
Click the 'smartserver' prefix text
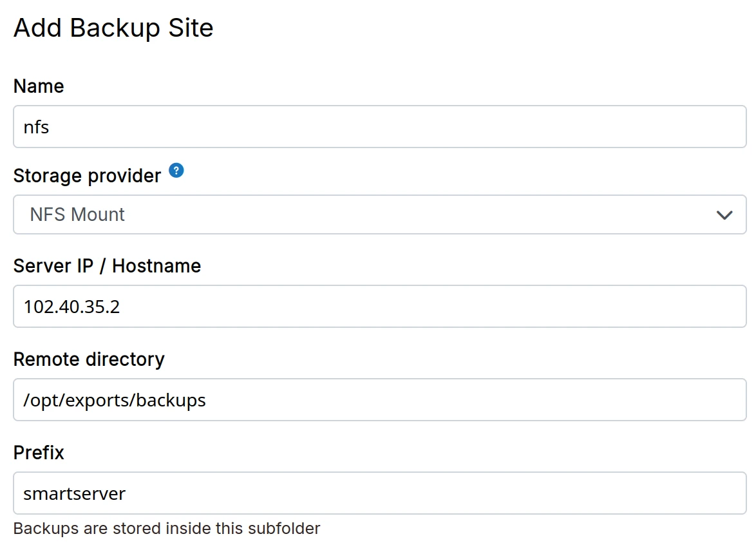[74, 494]
